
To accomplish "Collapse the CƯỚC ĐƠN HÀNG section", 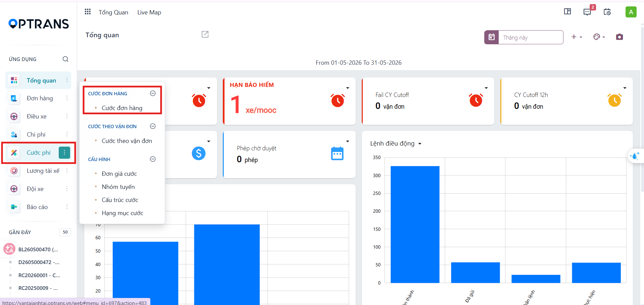I will tap(153, 93).
